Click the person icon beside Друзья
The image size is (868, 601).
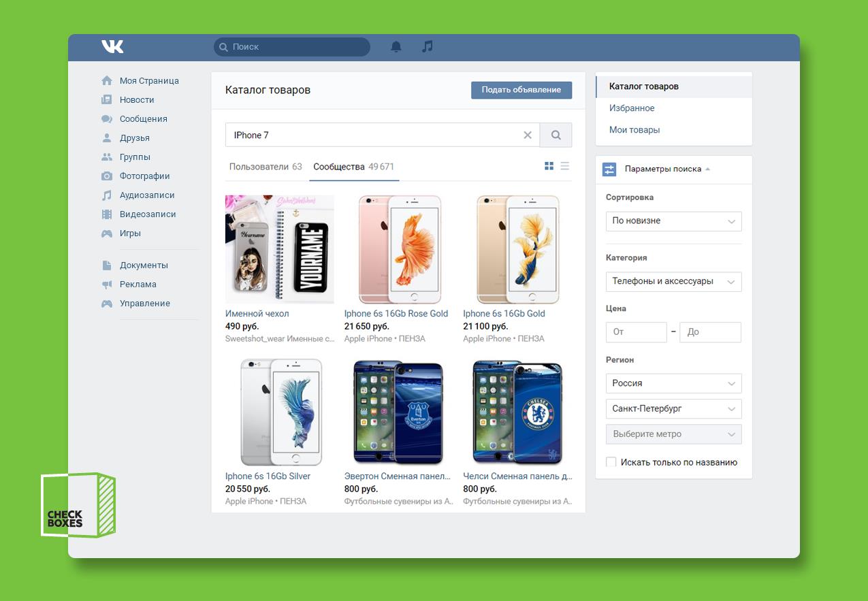pyautogui.click(x=107, y=137)
